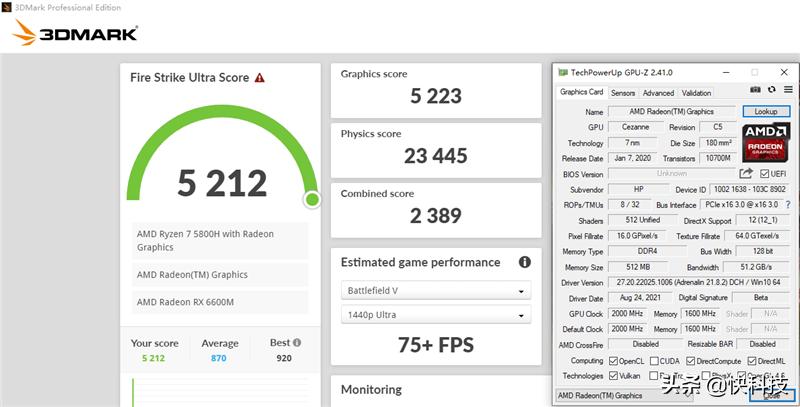Viewport: 800px width, 407px height.
Task: Click the Die Size 180 mm² field
Action: tap(718, 143)
